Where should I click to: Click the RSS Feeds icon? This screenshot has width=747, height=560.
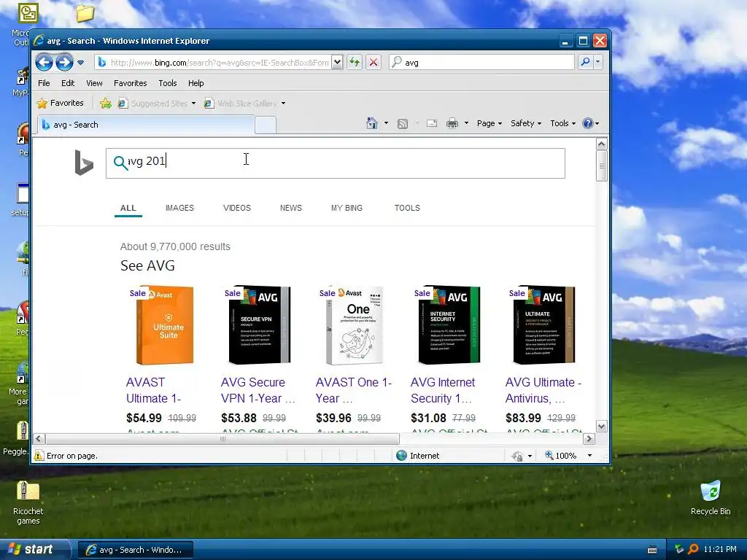(403, 124)
